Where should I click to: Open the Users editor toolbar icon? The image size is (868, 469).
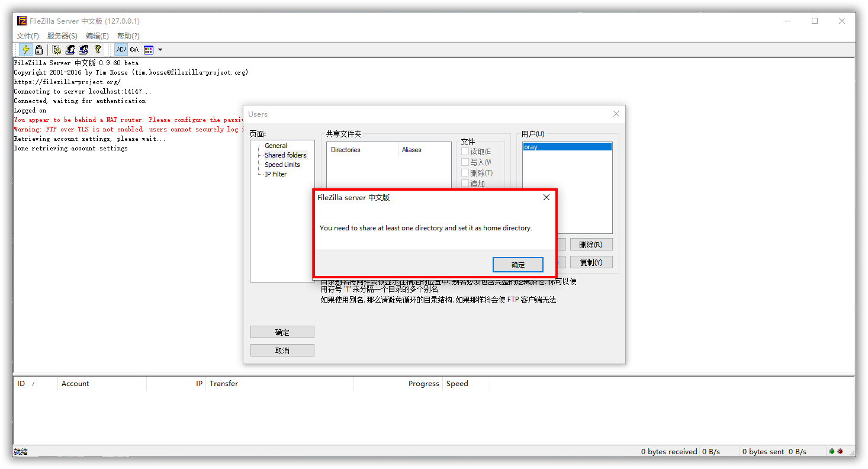[70, 50]
